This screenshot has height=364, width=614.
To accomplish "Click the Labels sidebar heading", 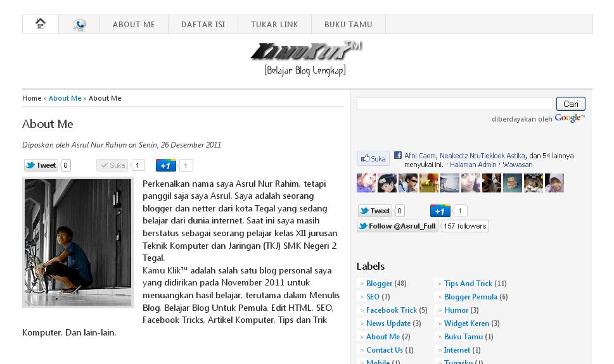I will point(371,266).
